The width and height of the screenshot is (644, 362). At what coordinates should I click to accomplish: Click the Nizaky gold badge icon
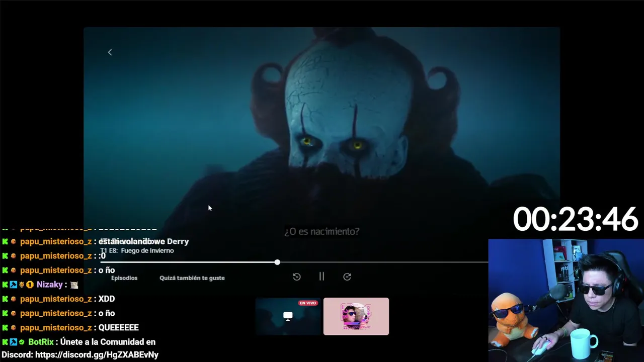tap(30, 285)
